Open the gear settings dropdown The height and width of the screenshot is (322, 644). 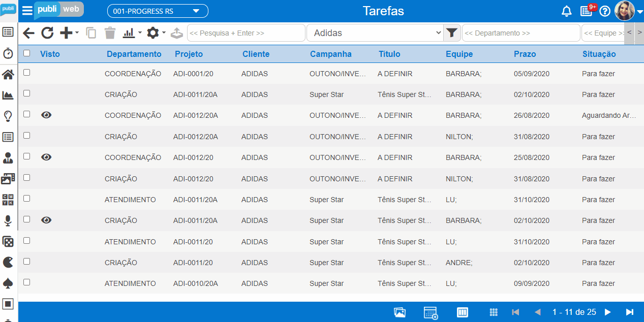click(x=156, y=33)
